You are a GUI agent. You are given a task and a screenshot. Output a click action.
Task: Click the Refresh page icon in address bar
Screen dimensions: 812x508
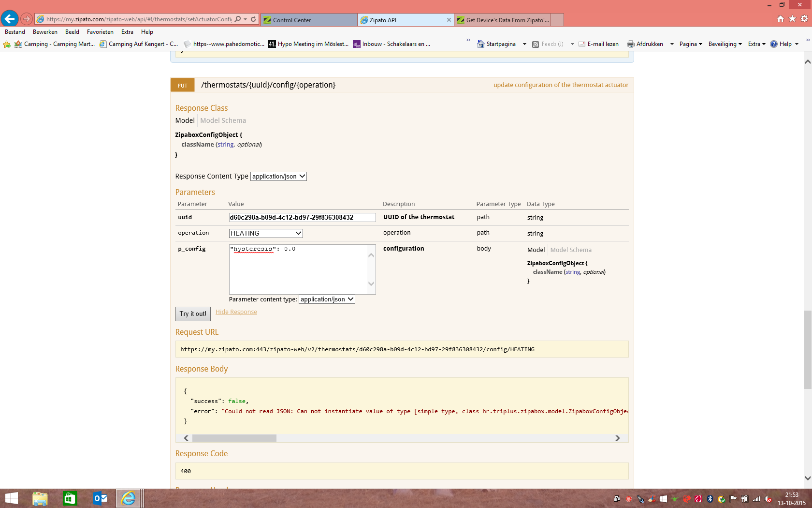click(x=253, y=19)
